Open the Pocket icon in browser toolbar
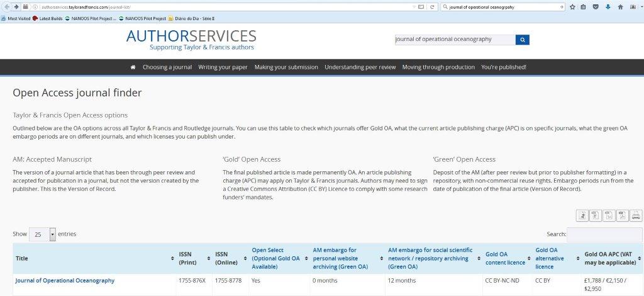Viewport: 644px width, 296px height. tap(596, 7)
